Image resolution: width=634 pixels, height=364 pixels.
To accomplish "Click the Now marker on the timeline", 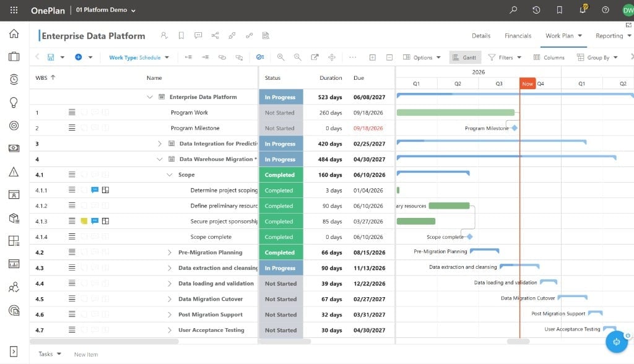I will [x=528, y=84].
